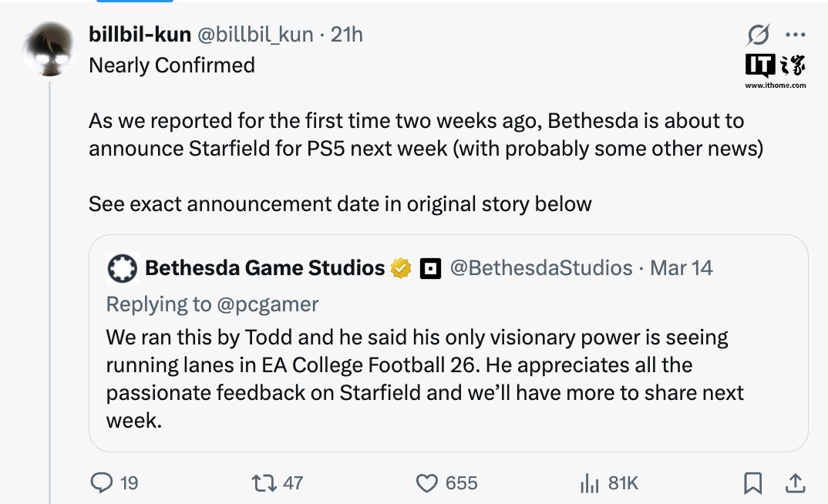Screen dimensions: 828x504
Task: Open the @billbil_kun handle link
Action: tap(255, 35)
